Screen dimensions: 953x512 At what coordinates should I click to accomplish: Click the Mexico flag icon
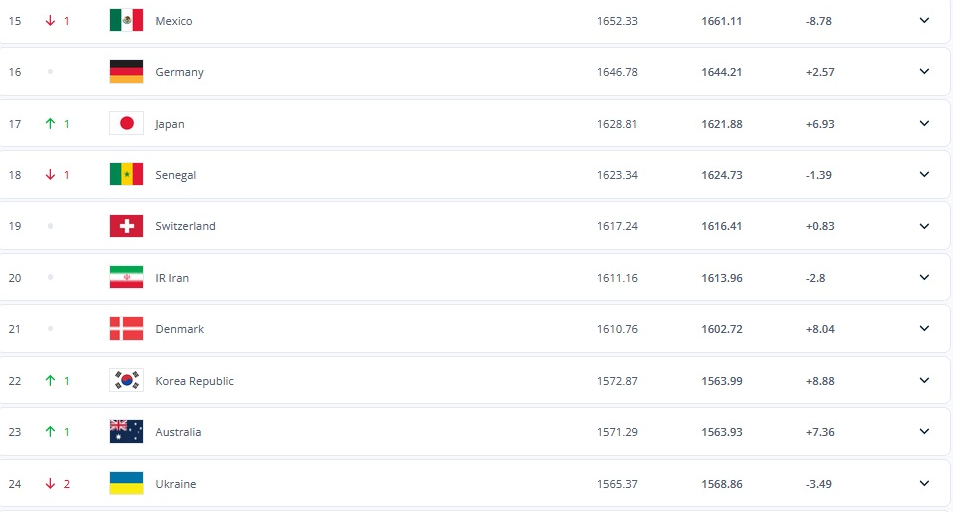pyautogui.click(x=126, y=21)
